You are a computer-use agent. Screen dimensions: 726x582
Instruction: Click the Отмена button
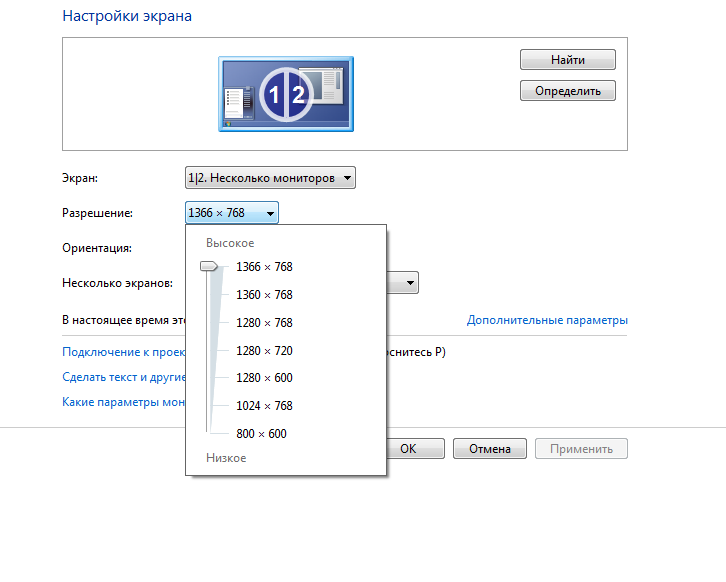490,449
